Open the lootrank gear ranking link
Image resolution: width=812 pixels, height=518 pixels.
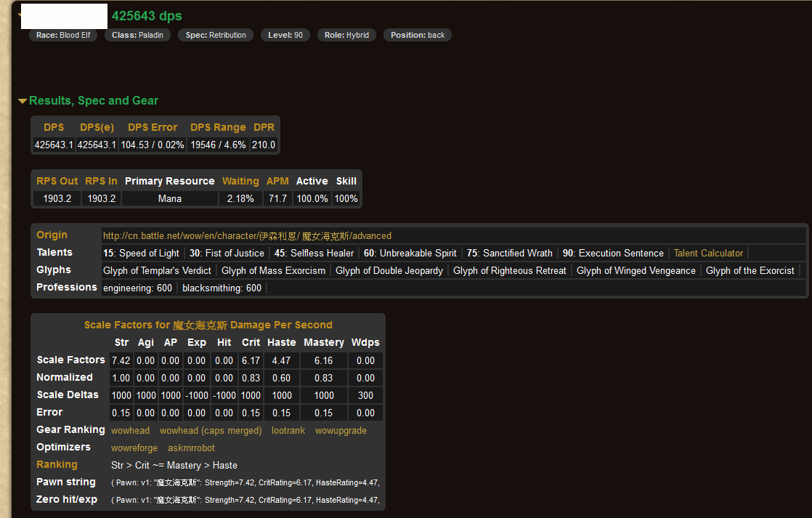288,431
